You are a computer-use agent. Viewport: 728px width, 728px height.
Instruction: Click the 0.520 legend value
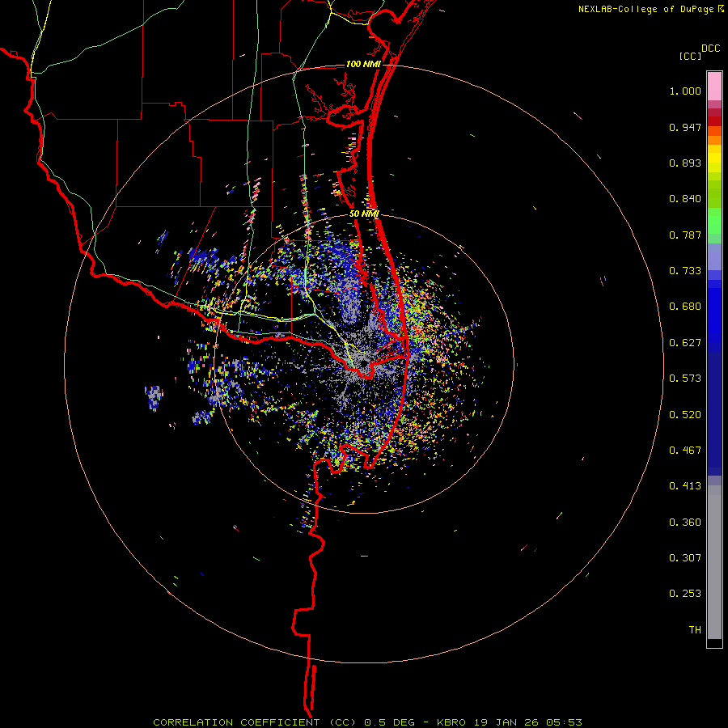coord(685,415)
